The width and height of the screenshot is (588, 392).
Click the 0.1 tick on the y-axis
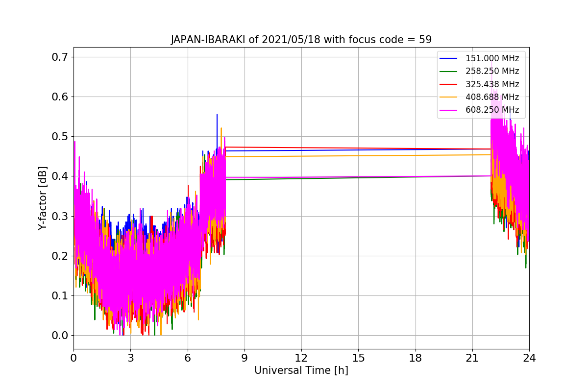tap(60, 295)
